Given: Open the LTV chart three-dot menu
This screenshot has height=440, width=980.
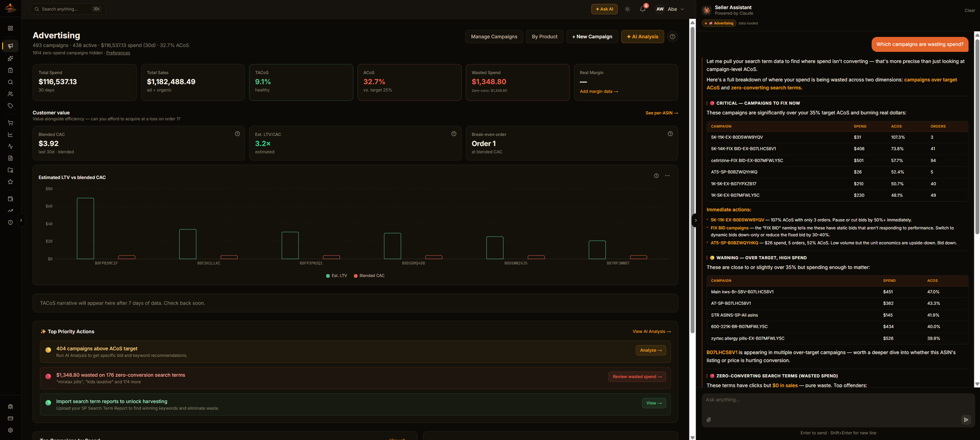Looking at the screenshot, I should (667, 176).
